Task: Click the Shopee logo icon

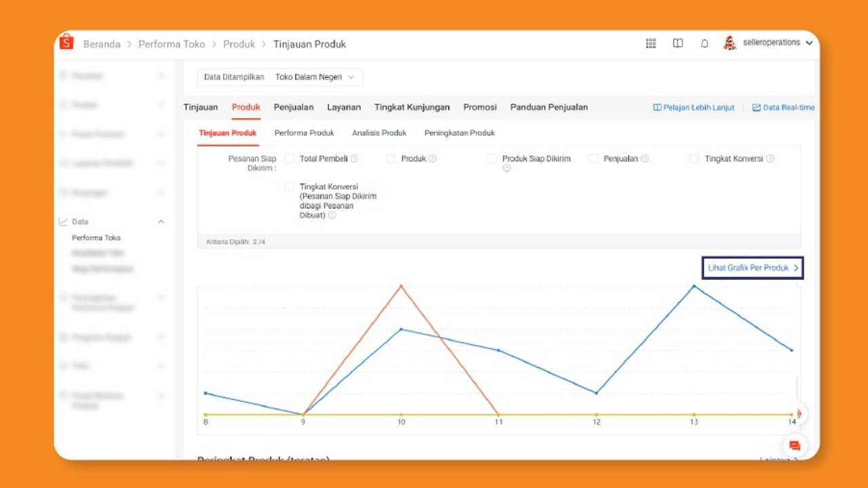Action: 66,42
